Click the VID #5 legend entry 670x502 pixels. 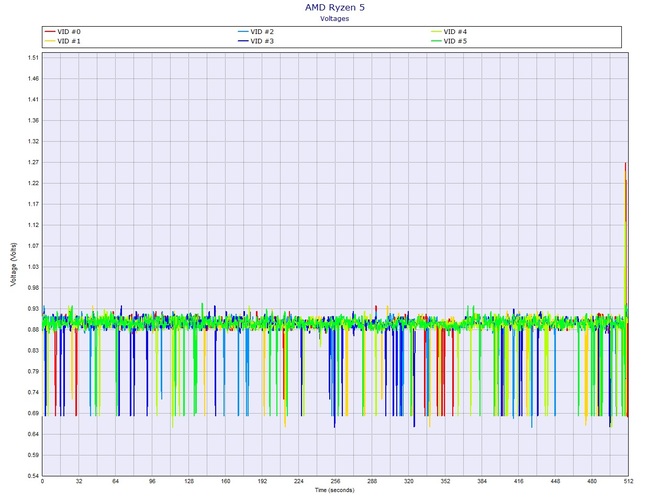449,41
